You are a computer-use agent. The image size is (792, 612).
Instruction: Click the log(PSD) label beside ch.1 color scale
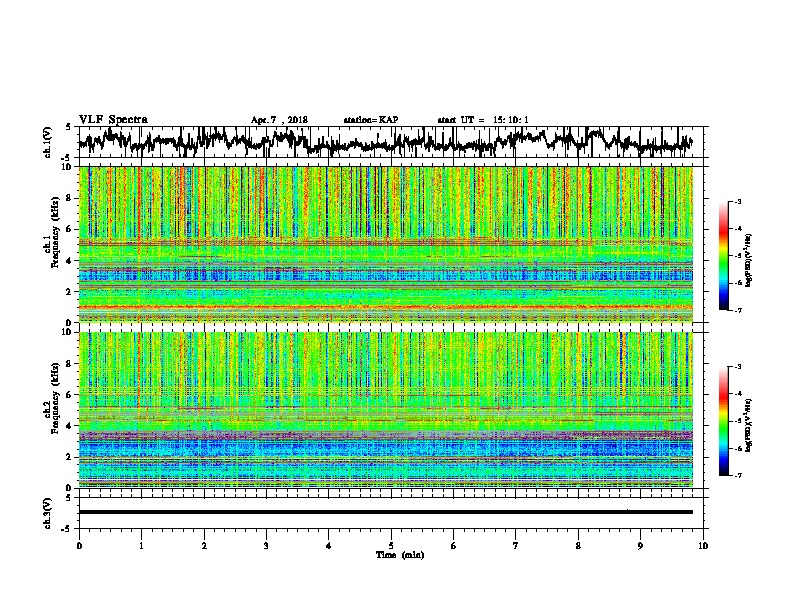[x=749, y=260]
